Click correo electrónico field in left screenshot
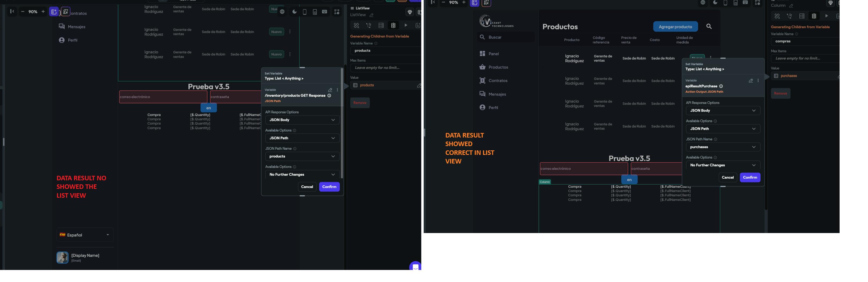This screenshot has height=282, width=868. tap(163, 97)
